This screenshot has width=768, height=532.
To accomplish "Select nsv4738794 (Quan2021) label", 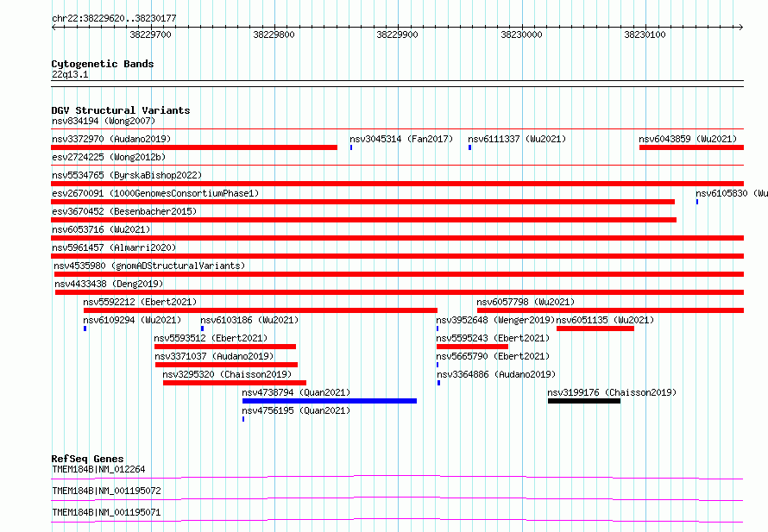I will 296,392.
